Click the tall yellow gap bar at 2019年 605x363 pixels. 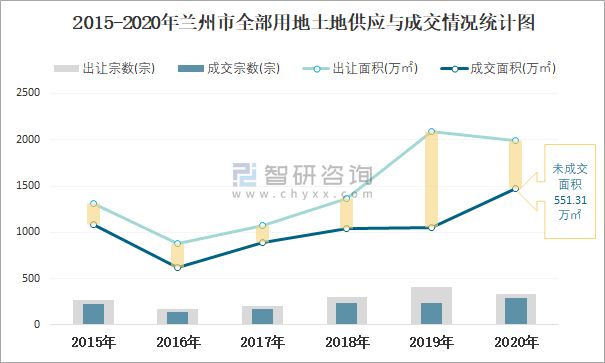click(431, 179)
